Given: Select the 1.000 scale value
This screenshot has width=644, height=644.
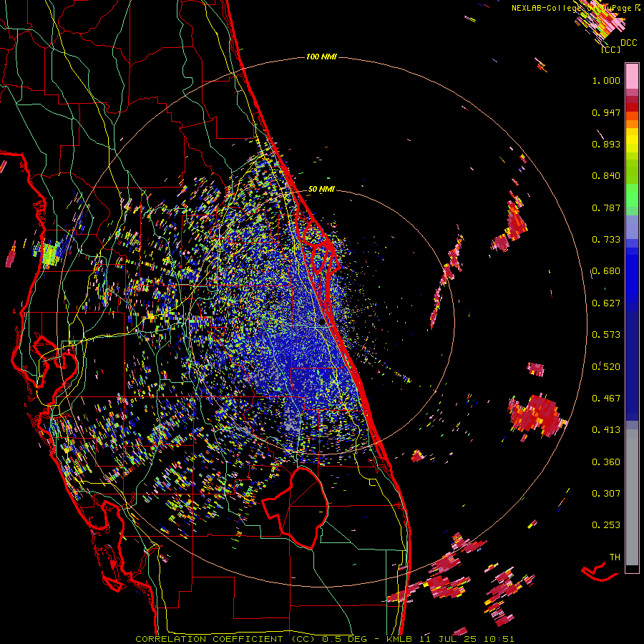Looking at the screenshot, I should point(606,80).
